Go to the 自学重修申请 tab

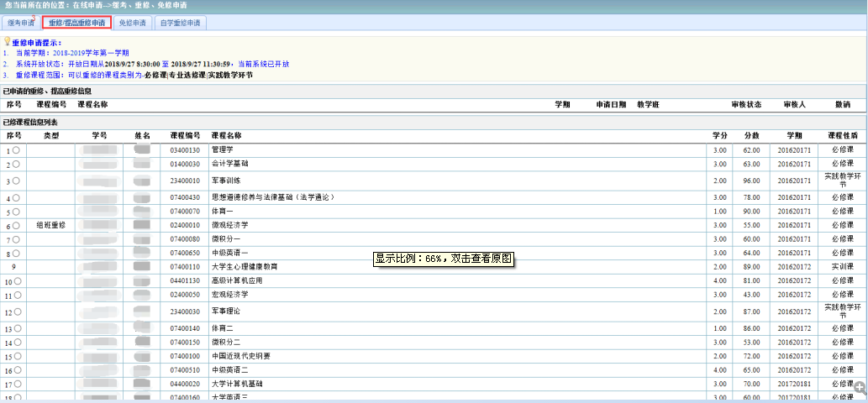pos(180,23)
